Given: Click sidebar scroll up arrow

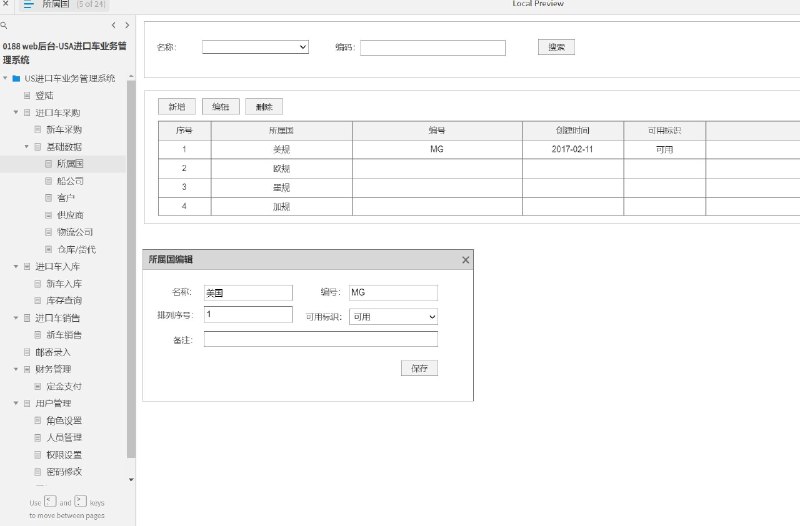Looking at the screenshot, I should 131,76.
